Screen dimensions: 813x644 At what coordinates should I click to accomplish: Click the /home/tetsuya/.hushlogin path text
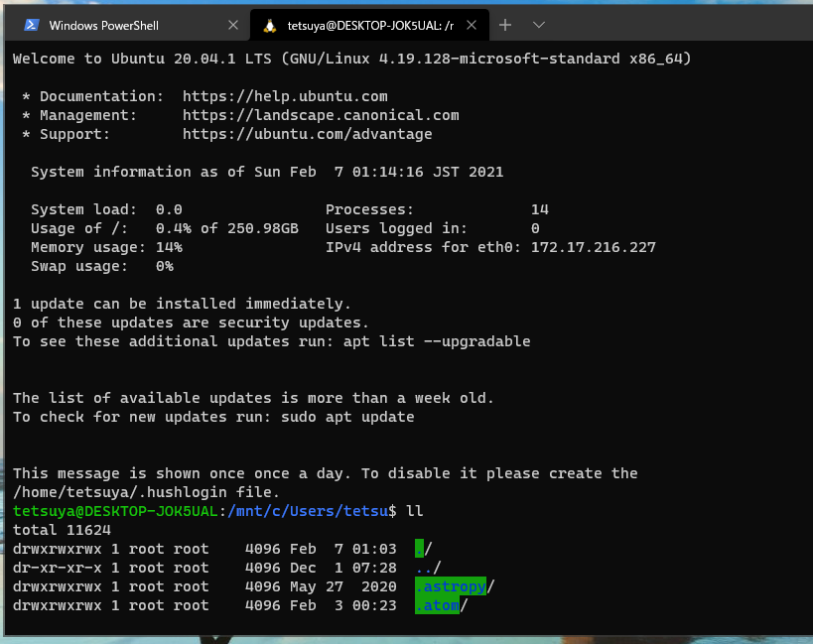(120, 492)
